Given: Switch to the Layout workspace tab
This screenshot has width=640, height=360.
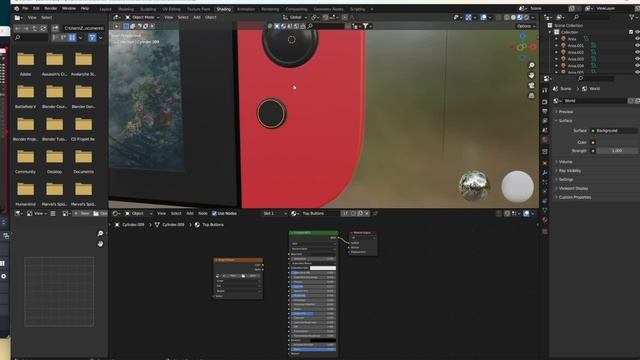Looking at the screenshot, I should tap(105, 9).
